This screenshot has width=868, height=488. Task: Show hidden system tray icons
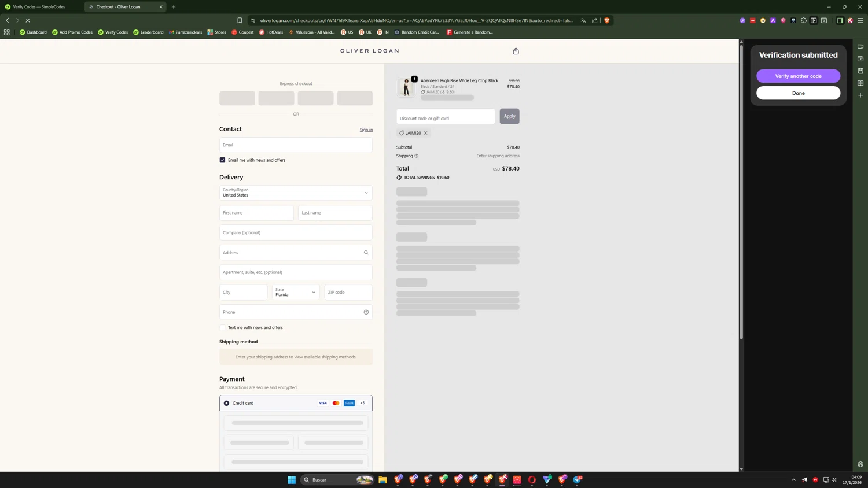point(793,479)
